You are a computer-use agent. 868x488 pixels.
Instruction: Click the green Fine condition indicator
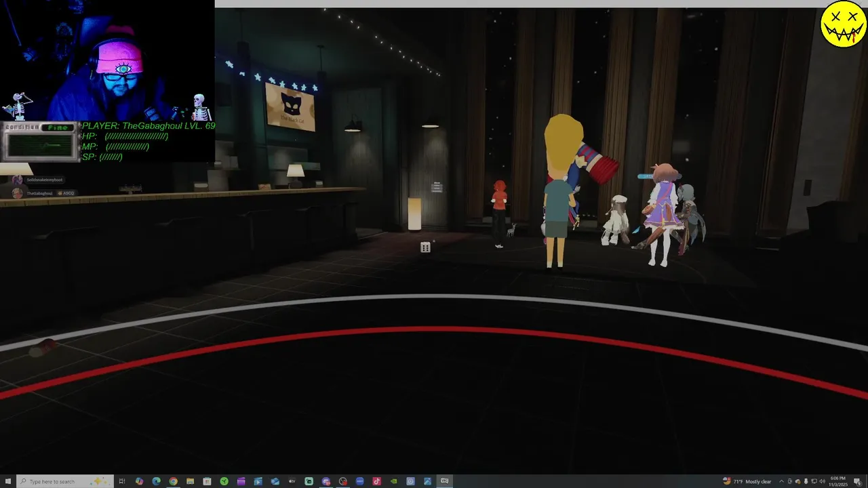pos(58,127)
